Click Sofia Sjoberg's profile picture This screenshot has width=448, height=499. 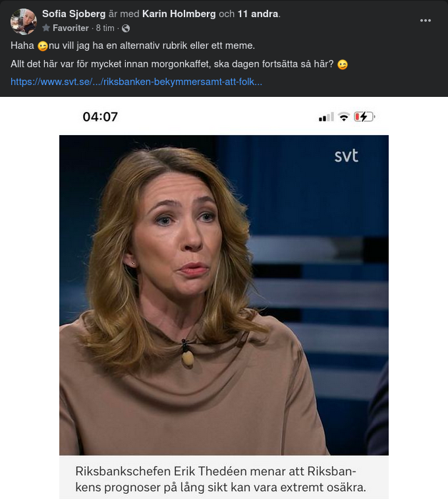pyautogui.click(x=24, y=21)
